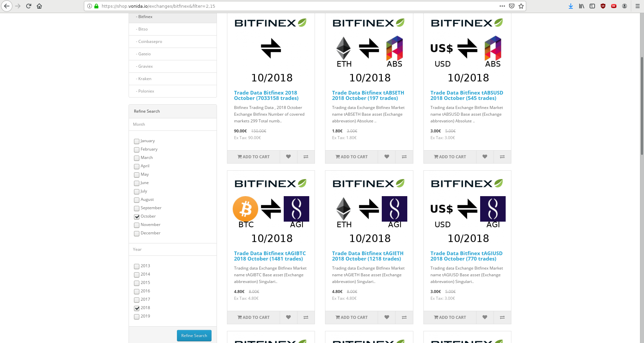Add tAGIUSD October data to cart
The height and width of the screenshot is (343, 644).
(450, 317)
